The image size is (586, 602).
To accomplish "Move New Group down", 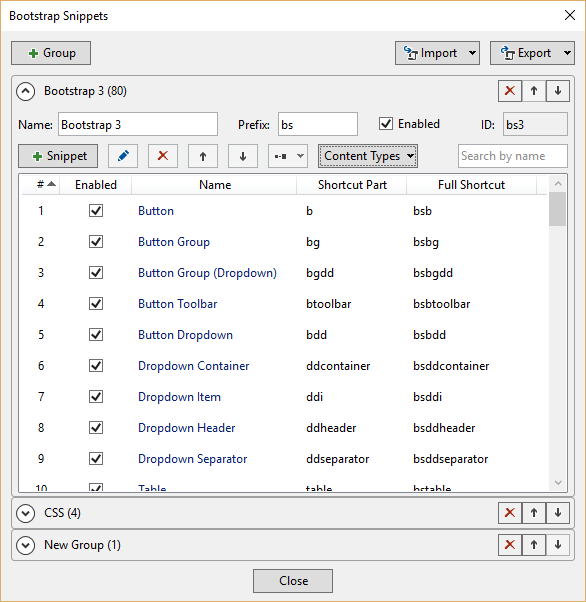I will click(558, 545).
